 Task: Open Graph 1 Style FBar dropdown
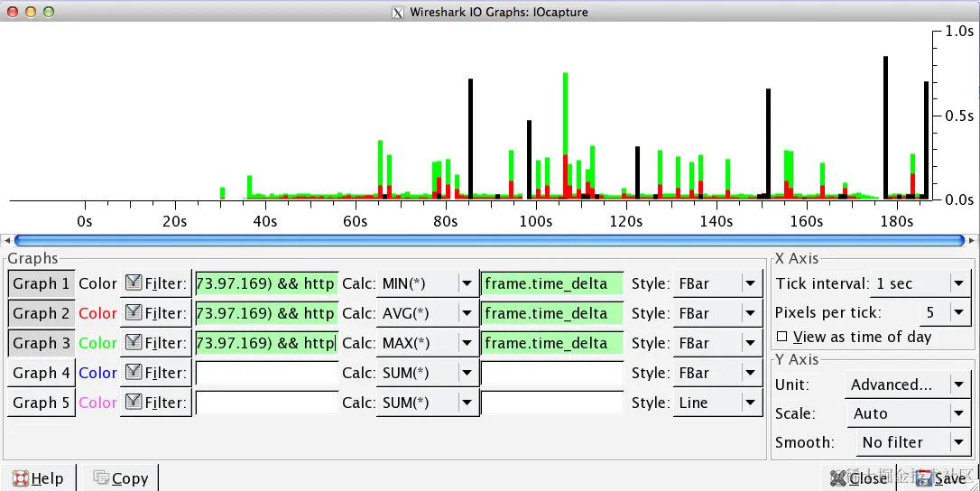click(717, 283)
